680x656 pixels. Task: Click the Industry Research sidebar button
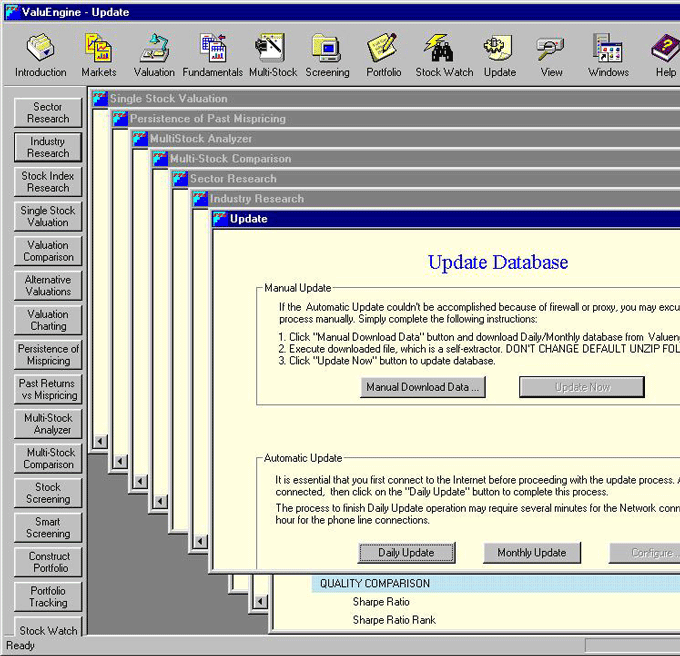[x=48, y=147]
